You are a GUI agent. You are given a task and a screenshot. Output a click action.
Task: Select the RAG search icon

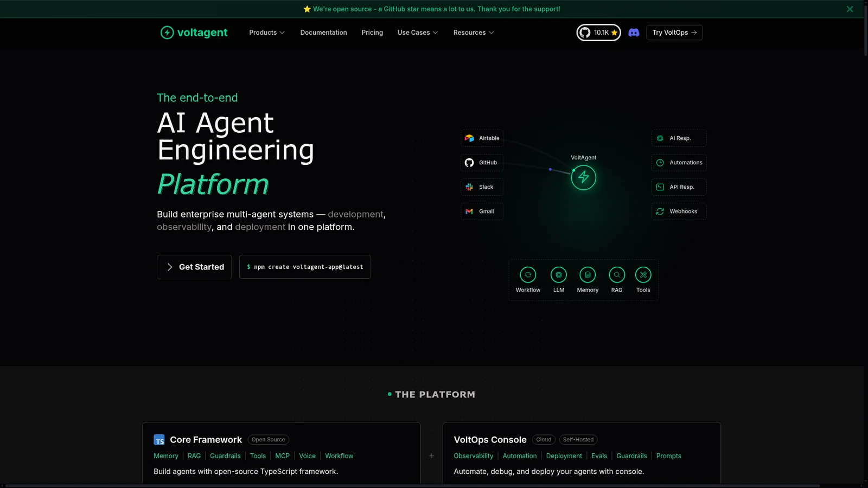(617, 275)
